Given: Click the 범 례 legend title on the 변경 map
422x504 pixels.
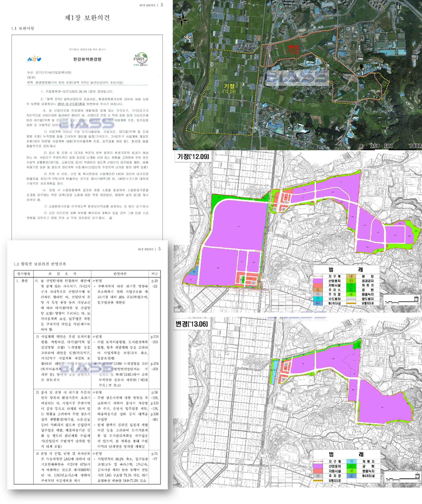Looking at the screenshot, I should (x=346, y=454).
